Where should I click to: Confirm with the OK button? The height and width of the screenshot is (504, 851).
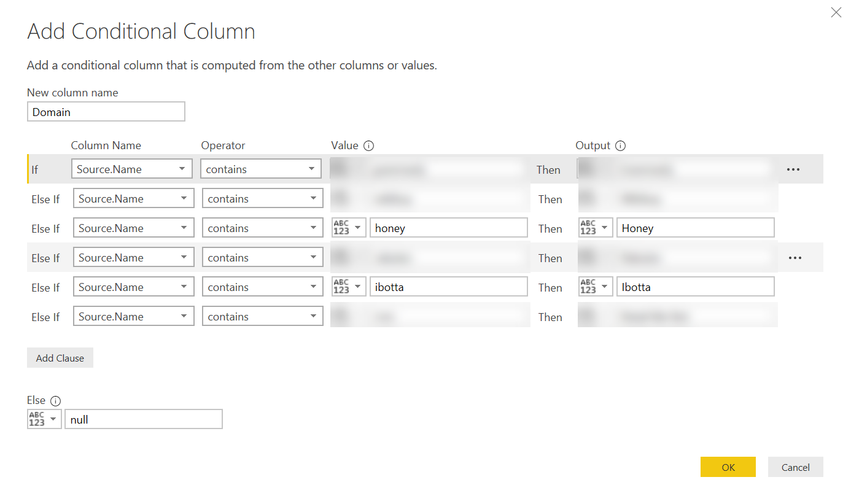pos(728,467)
